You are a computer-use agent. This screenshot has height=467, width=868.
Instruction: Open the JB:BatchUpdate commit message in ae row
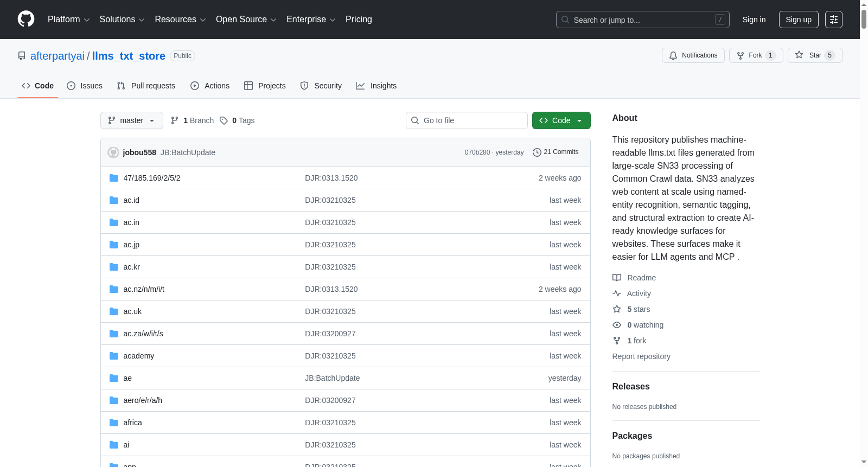pyautogui.click(x=333, y=378)
